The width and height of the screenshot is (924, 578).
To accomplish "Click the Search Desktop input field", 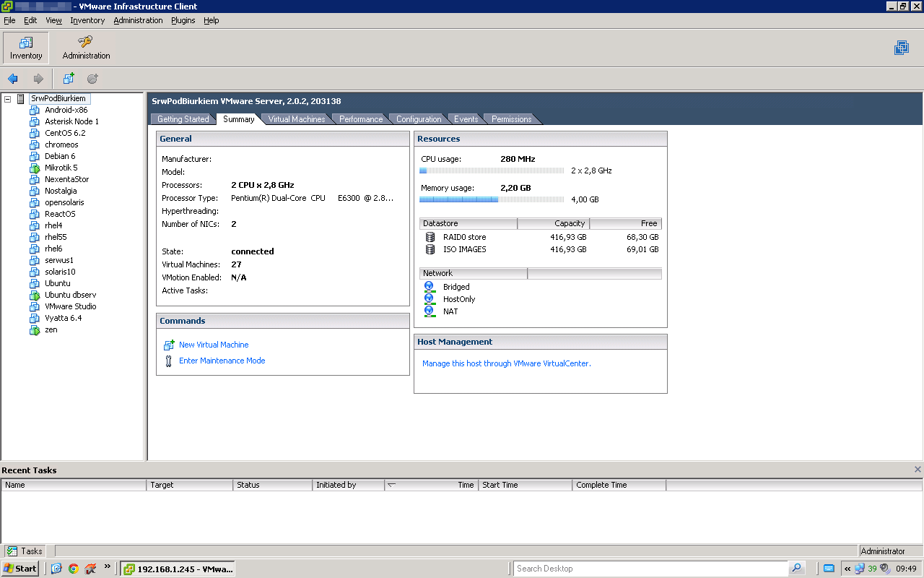I will click(651, 569).
